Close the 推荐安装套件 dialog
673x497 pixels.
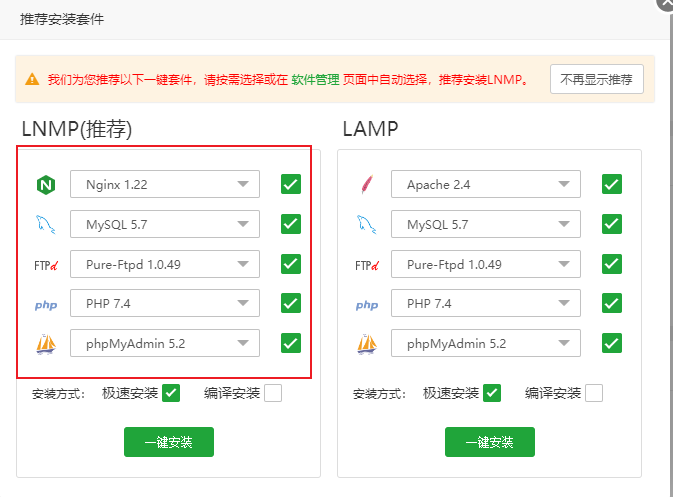click(666, 3)
